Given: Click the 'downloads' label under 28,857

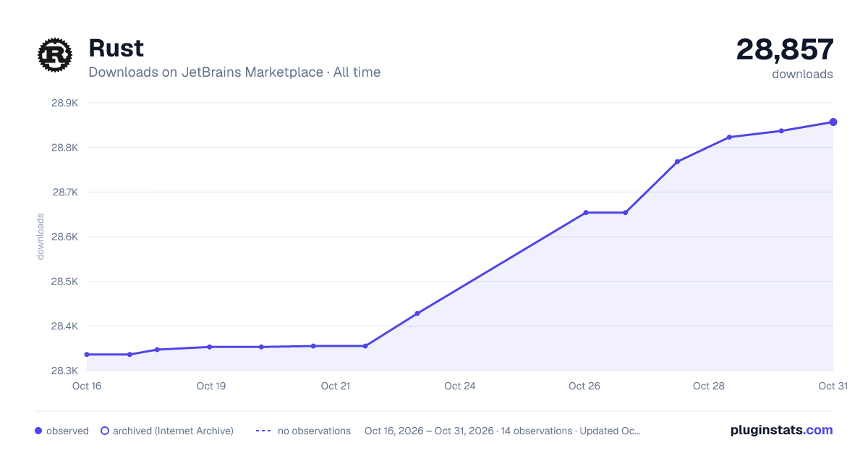Looking at the screenshot, I should (802, 74).
